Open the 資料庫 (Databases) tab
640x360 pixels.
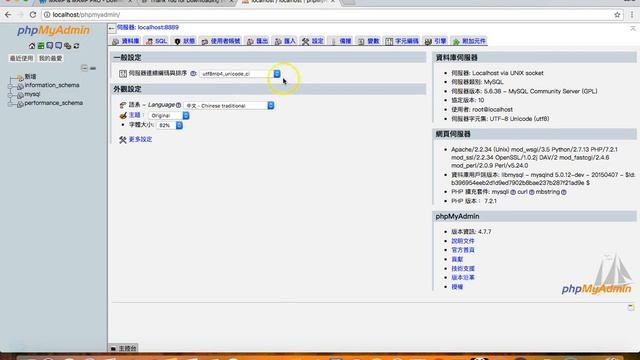pyautogui.click(x=126, y=41)
